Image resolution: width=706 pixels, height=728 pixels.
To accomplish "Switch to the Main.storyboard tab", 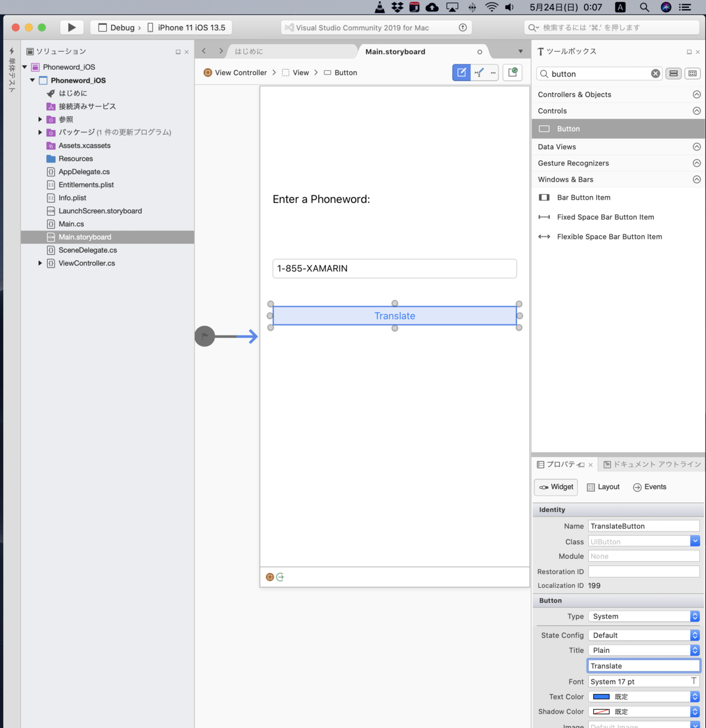I will click(395, 52).
